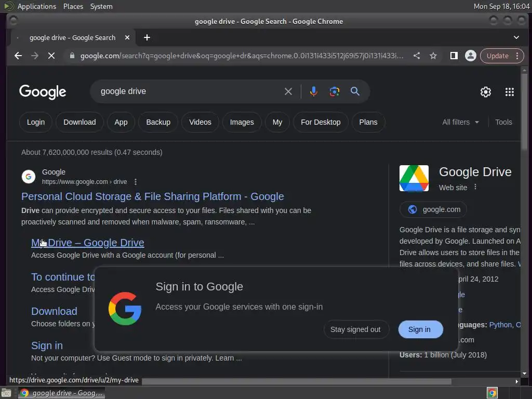532x399 pixels.
Task: Open My Drive – Google Drive link
Action: [87, 243]
